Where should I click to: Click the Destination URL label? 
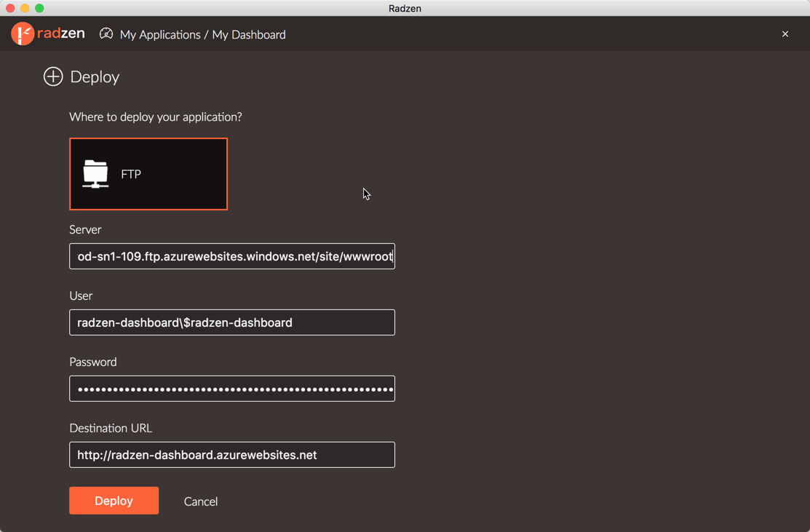(111, 428)
